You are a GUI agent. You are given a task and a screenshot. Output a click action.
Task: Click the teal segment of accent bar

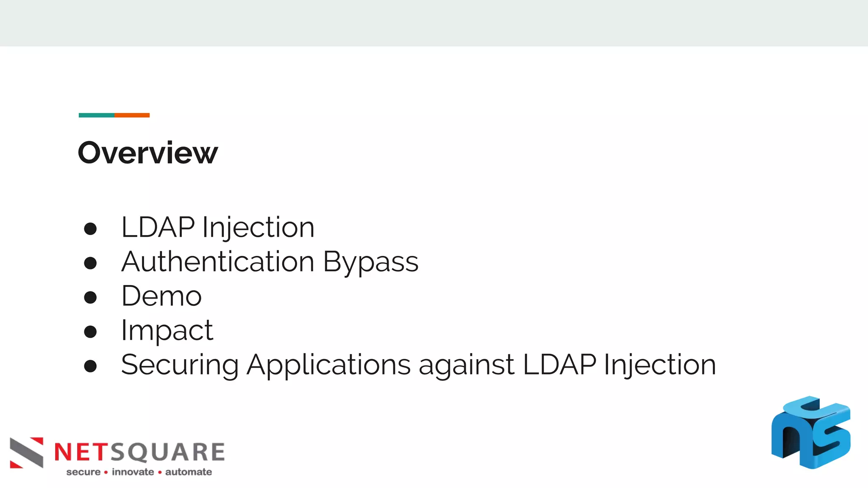97,115
